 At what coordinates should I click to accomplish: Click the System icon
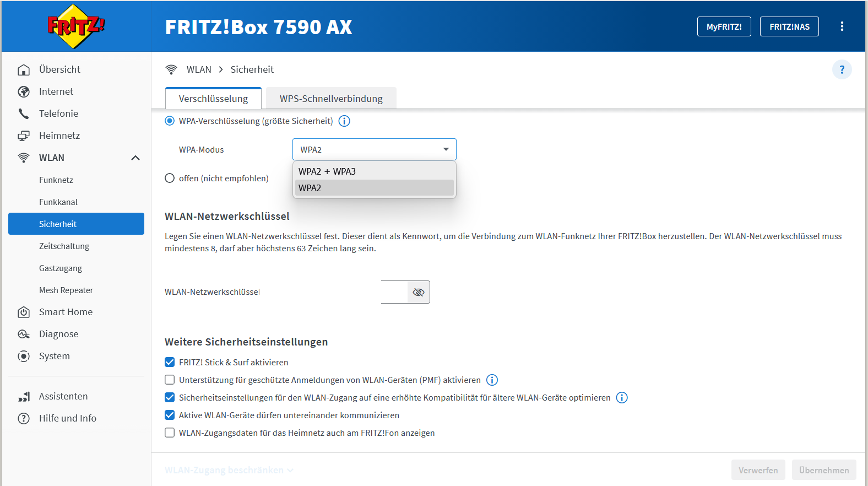[24, 356]
